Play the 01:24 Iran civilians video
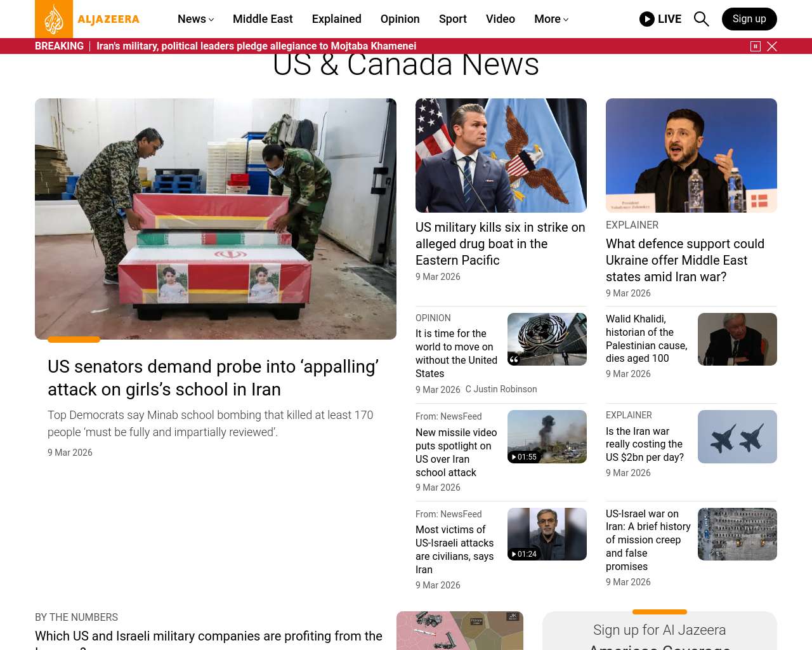Screen dimensions: 812x650 pyautogui.click(x=547, y=534)
